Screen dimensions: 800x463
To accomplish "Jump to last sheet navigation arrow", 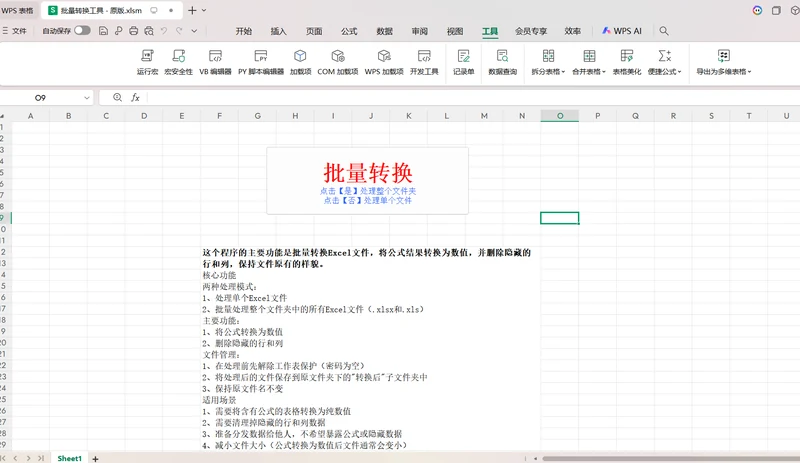I will click(x=41, y=458).
